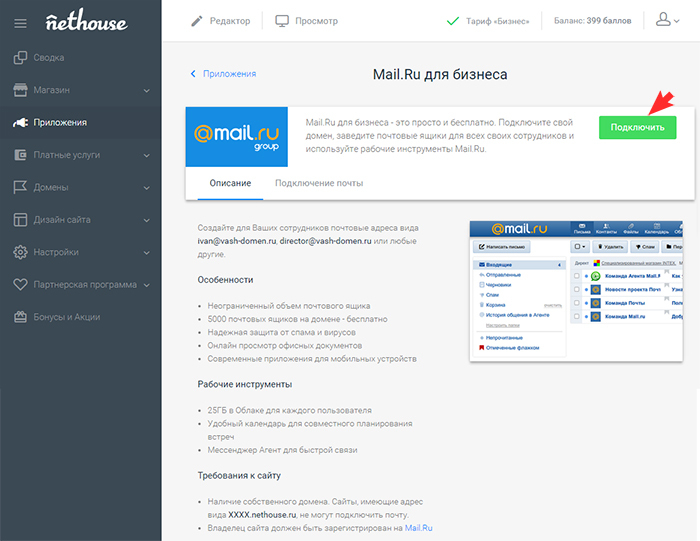700x541 pixels.
Task: Click the text XXXX.nethouse.ru
Action: [262, 515]
